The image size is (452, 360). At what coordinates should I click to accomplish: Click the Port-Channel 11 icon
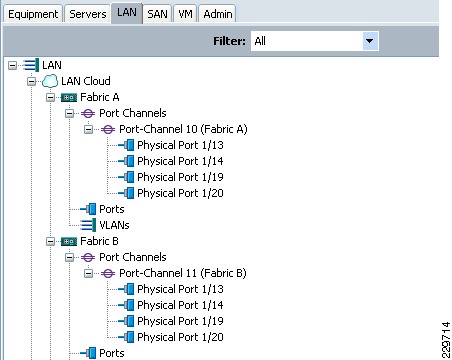click(x=108, y=273)
